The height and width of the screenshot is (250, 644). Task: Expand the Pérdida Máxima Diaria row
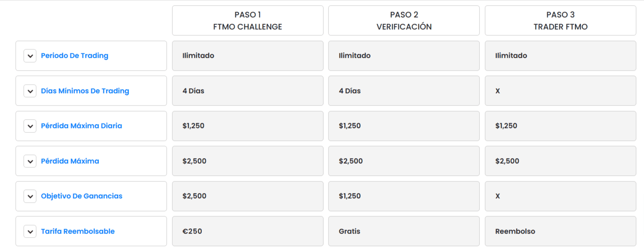tap(30, 126)
